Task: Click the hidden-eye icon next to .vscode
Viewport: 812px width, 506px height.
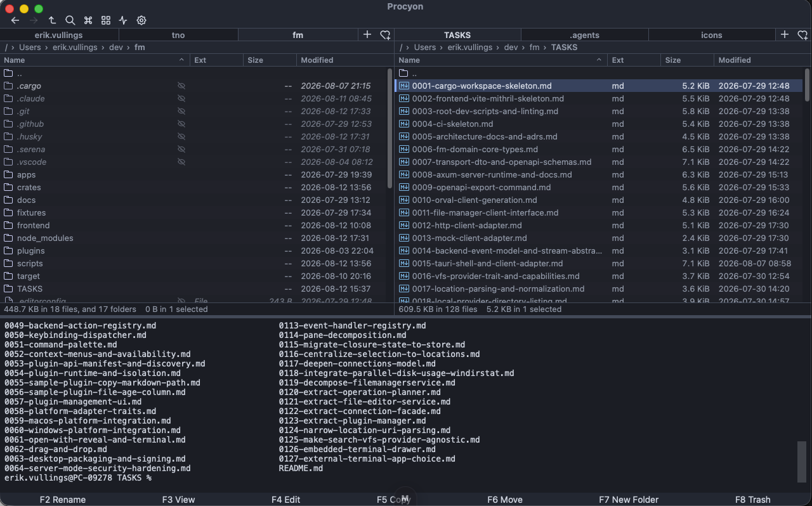Action: point(181,162)
